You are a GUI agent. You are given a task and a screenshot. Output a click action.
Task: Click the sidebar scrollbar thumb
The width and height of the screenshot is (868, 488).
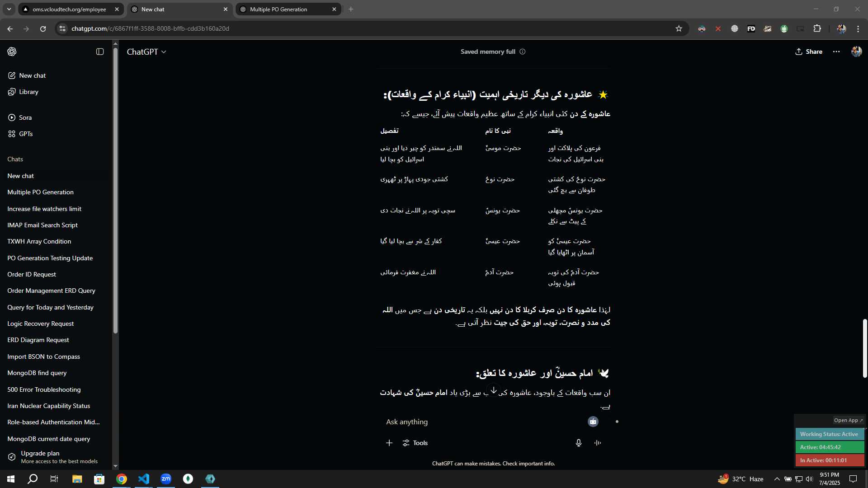[115, 190]
